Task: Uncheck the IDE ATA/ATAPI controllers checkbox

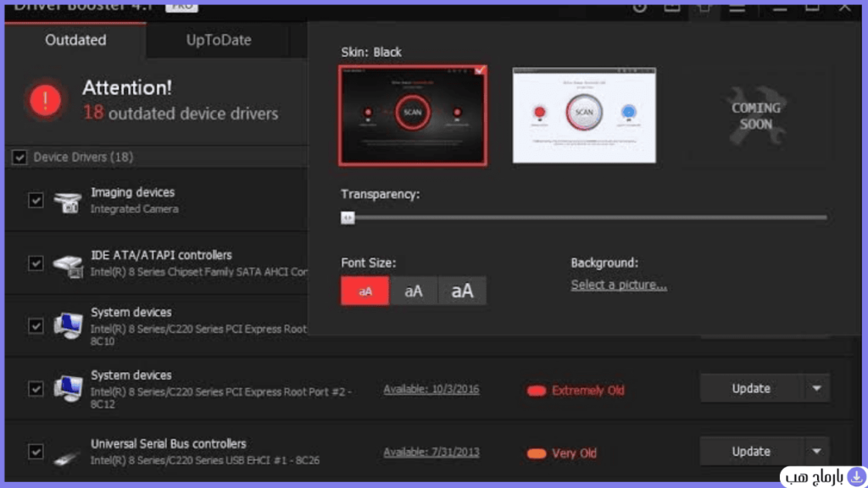Action: [36, 263]
